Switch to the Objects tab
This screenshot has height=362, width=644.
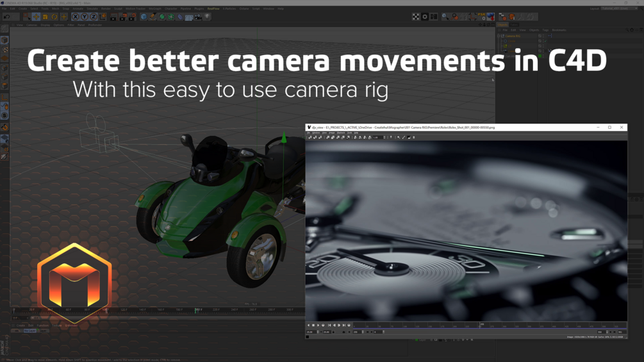[x=502, y=24]
